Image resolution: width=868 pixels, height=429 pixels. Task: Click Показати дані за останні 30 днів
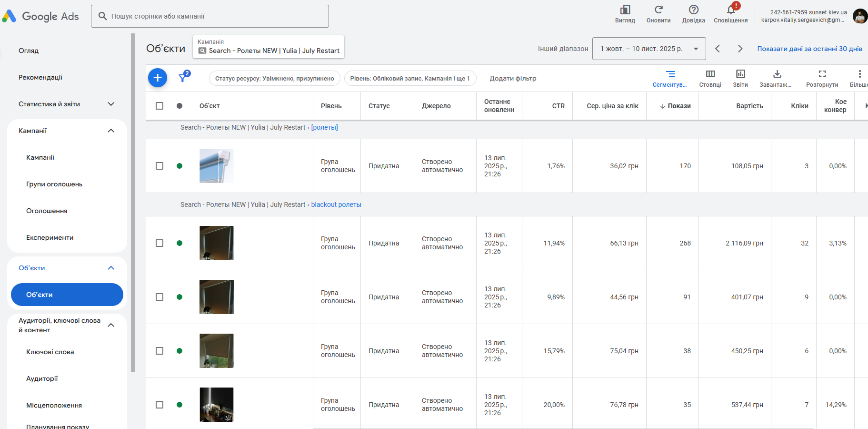tap(809, 49)
